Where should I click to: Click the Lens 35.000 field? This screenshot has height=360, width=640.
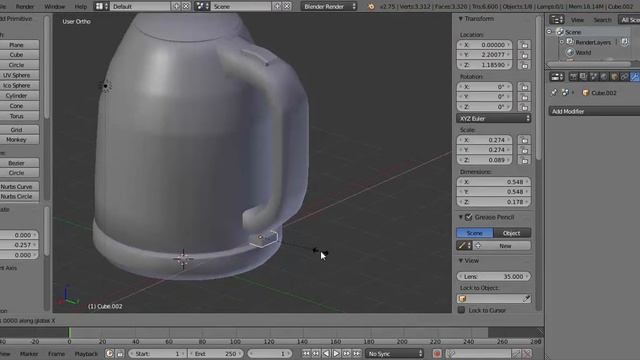click(x=493, y=276)
